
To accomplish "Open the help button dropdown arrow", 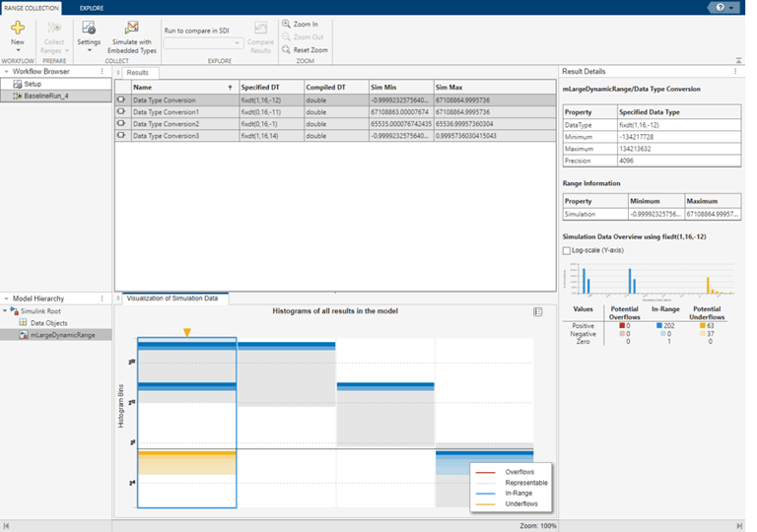I will 732,8.
